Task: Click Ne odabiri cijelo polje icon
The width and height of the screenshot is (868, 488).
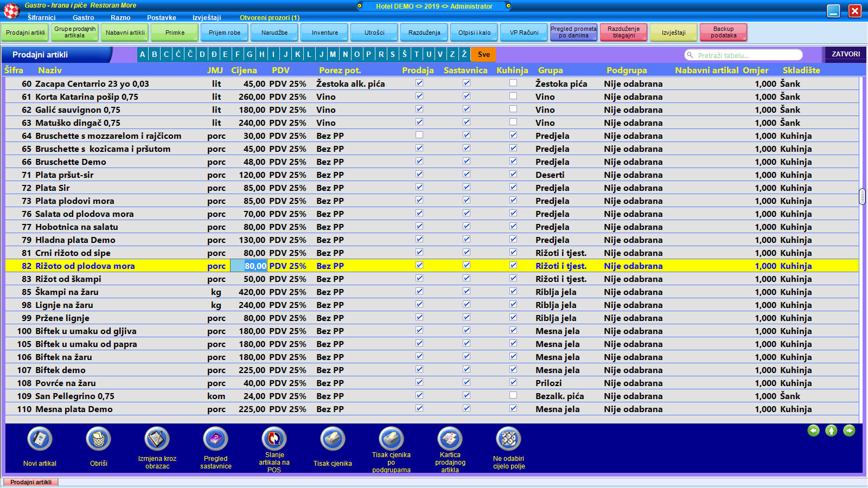Action: 508,439
